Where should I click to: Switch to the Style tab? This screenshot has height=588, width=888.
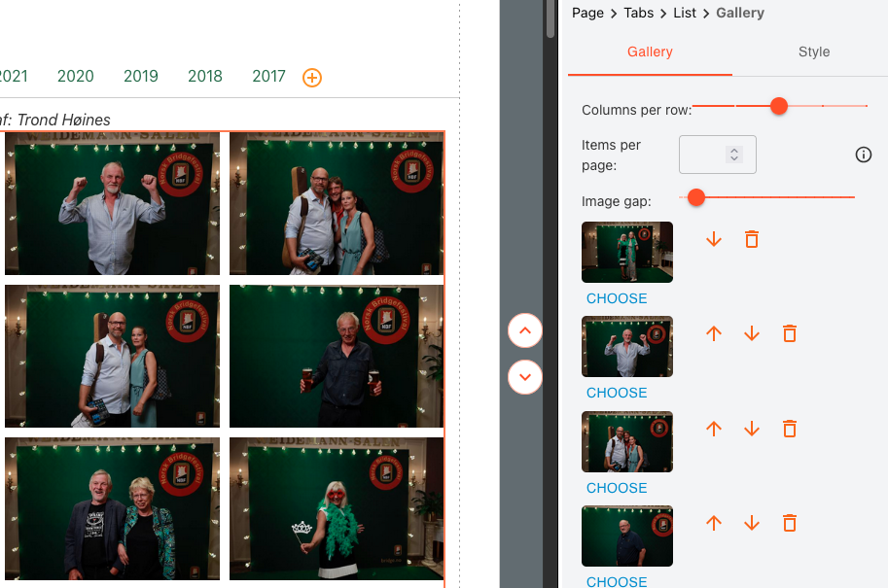coord(813,52)
